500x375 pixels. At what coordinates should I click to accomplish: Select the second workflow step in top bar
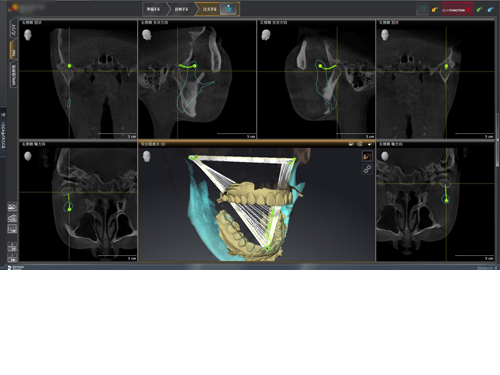click(182, 9)
